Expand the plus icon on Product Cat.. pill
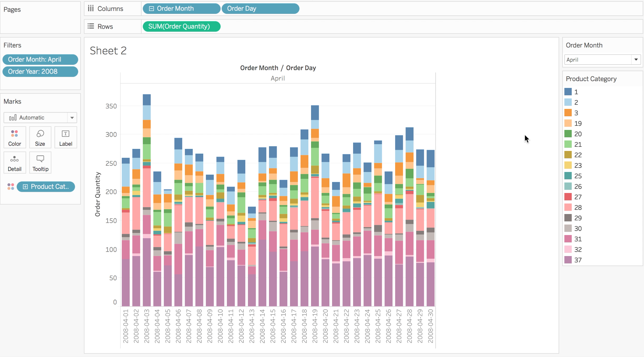This screenshot has width=644, height=357. coord(25,187)
